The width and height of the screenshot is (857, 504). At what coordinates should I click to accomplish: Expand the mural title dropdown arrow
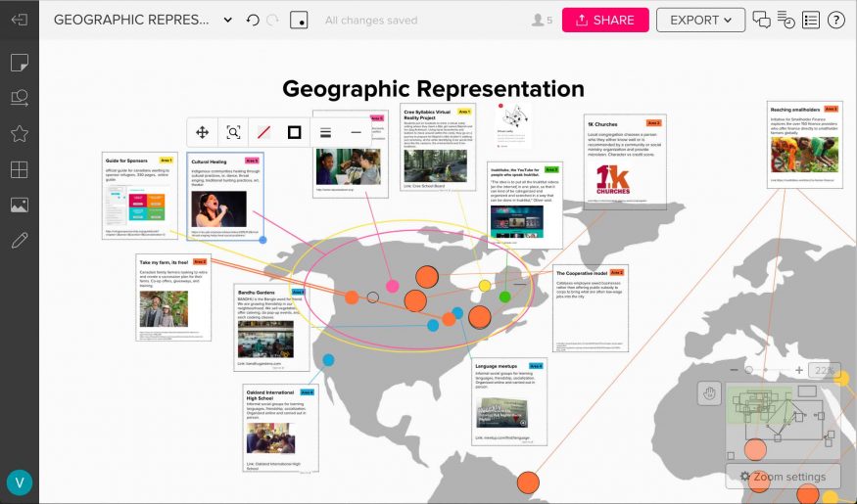(x=228, y=20)
